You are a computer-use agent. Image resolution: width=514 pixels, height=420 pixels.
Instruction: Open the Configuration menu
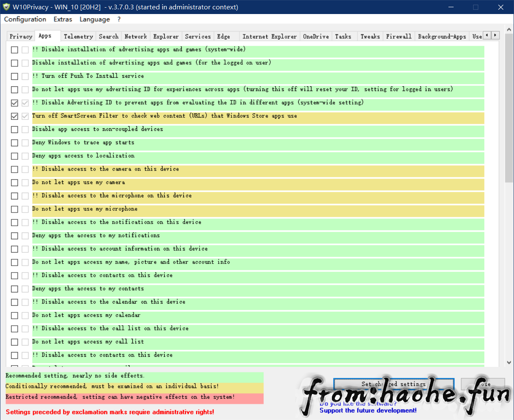[x=25, y=20]
